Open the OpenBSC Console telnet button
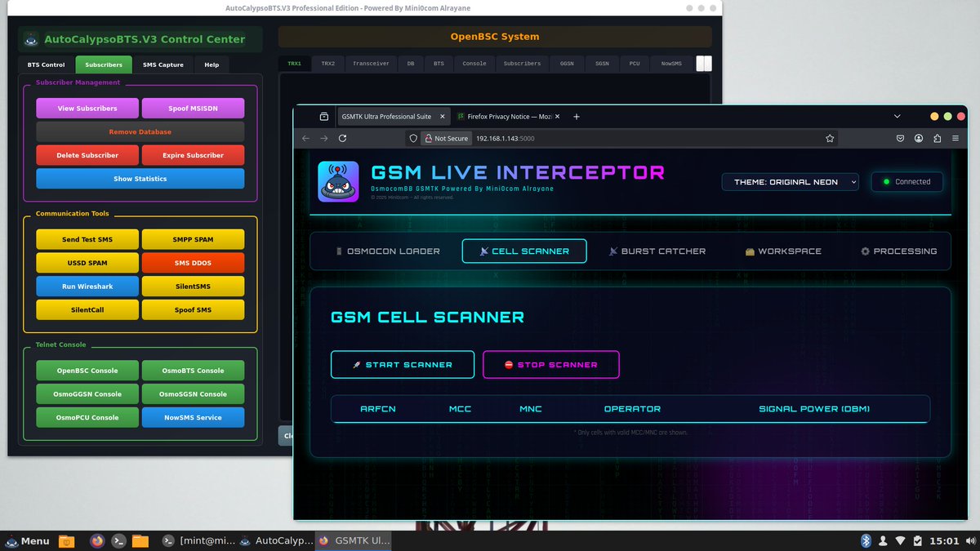Screen dimensions: 980x551 click(87, 371)
